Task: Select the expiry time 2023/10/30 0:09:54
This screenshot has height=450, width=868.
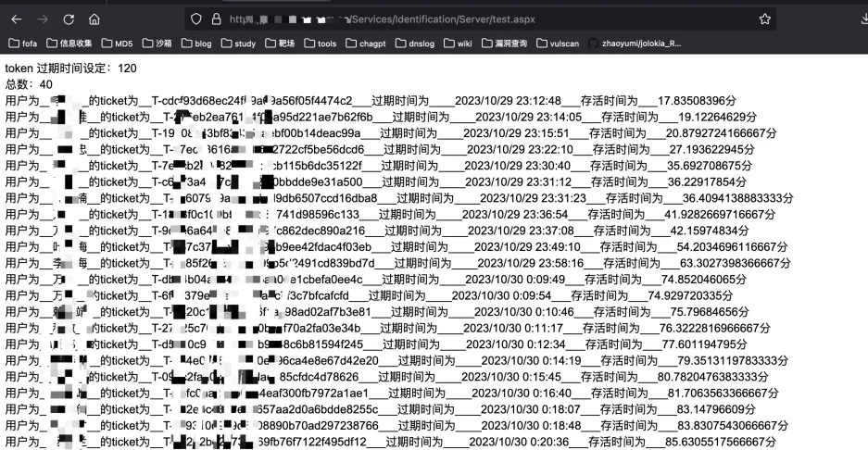Action: tap(501, 295)
